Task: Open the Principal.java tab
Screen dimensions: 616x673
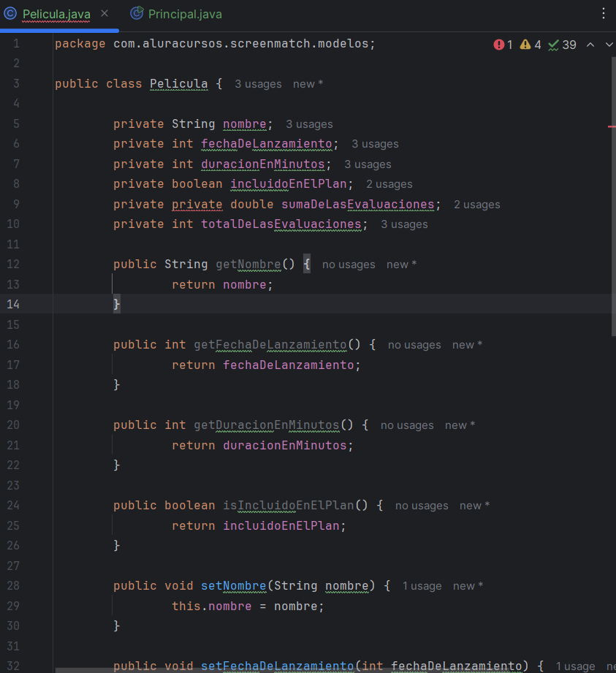Action: pyautogui.click(x=185, y=14)
